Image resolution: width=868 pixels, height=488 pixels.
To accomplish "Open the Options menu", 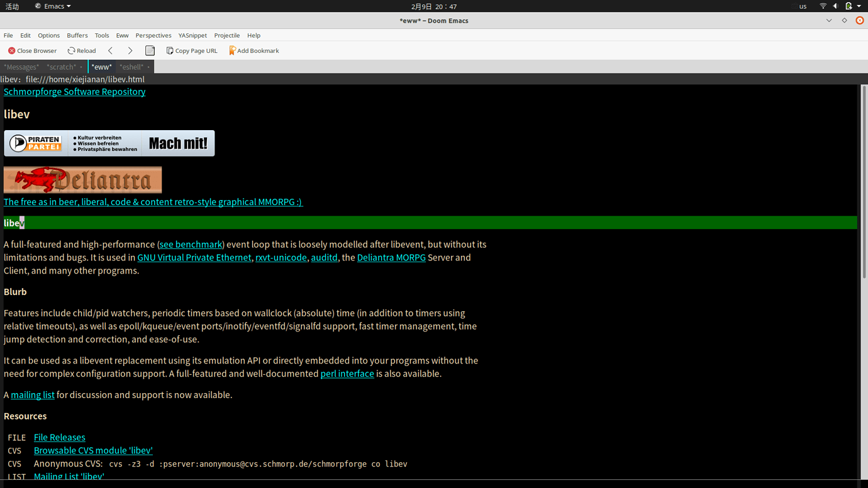I will coord(48,36).
